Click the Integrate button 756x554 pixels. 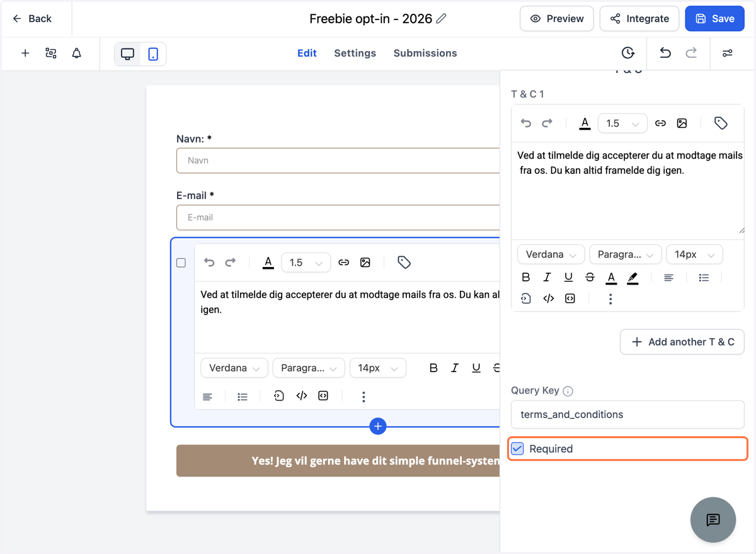(x=639, y=19)
